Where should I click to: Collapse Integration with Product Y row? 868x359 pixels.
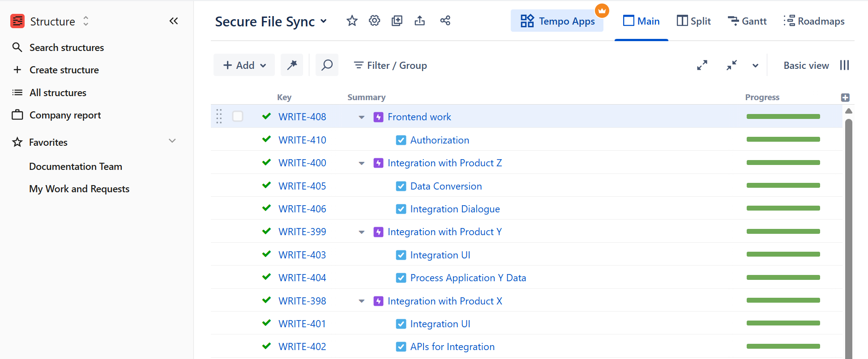[361, 232]
